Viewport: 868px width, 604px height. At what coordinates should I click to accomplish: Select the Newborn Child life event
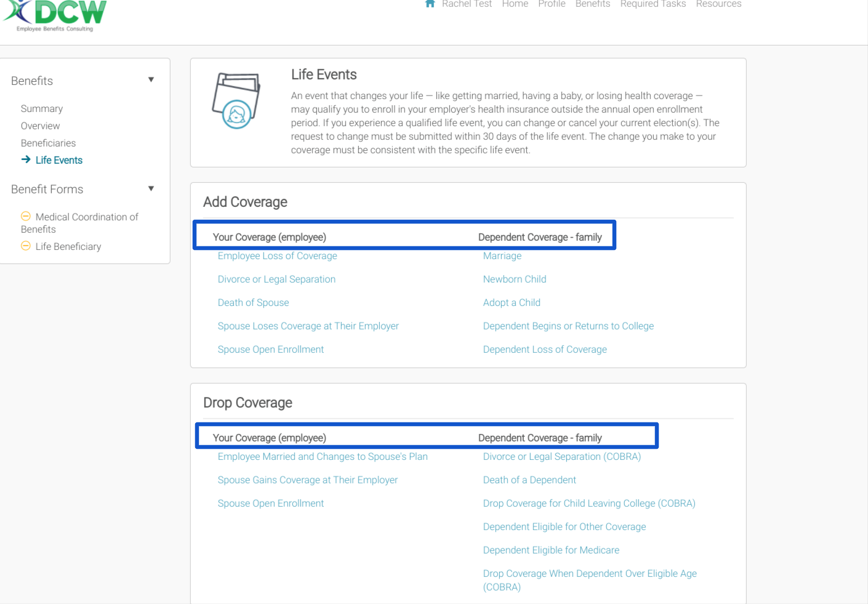tap(515, 279)
